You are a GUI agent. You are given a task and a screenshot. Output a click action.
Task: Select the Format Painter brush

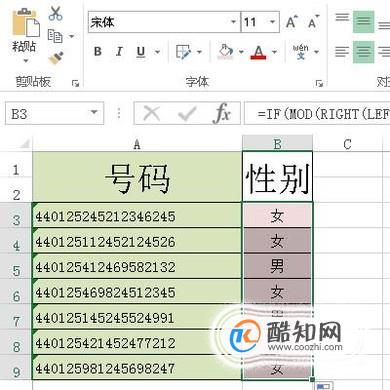[x=56, y=58]
